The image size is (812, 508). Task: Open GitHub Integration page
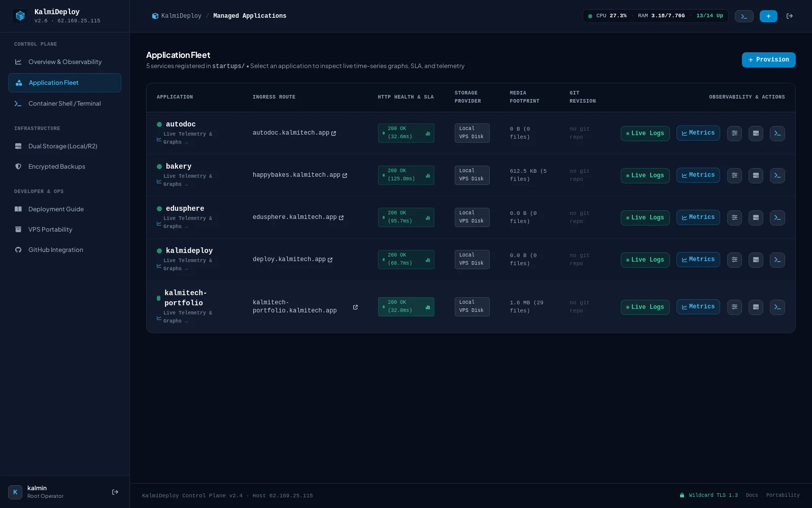coord(64,250)
